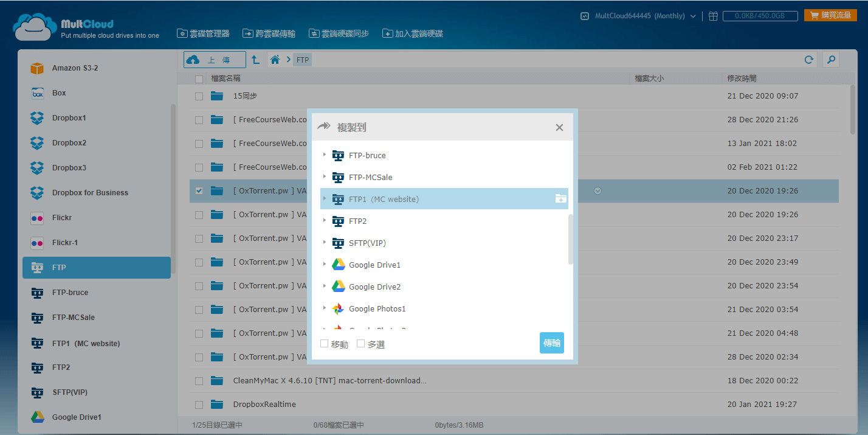The width and height of the screenshot is (868, 435).
Task: Enable 多選 checkbox in dialog
Action: point(360,344)
